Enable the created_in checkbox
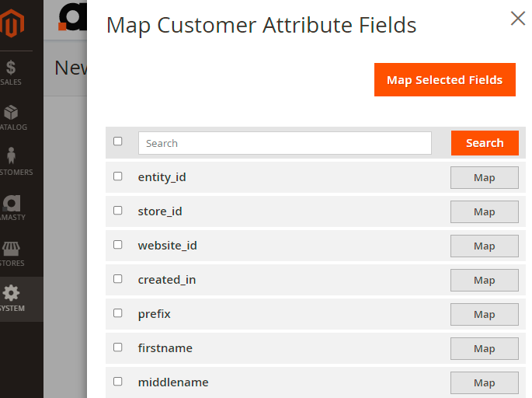The image size is (532, 398). [118, 279]
